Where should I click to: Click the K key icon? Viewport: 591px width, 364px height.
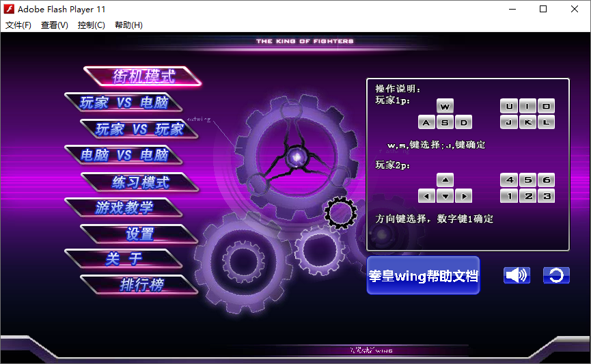click(x=527, y=122)
